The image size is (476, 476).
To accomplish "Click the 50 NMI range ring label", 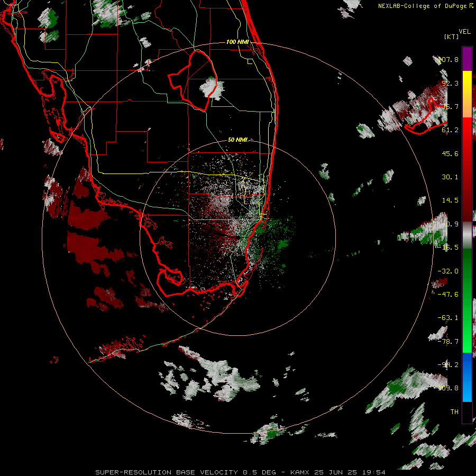I will (x=237, y=140).
